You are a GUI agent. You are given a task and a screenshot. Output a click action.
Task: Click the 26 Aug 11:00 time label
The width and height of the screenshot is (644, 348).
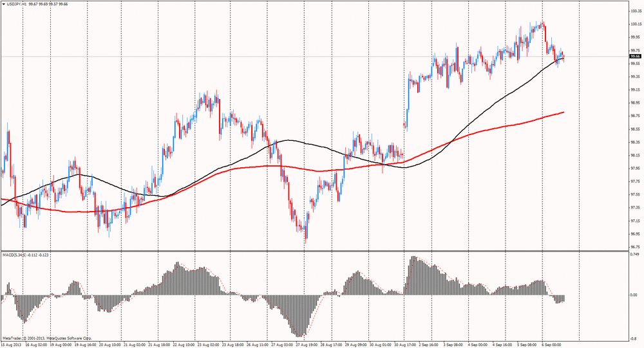coord(257,345)
